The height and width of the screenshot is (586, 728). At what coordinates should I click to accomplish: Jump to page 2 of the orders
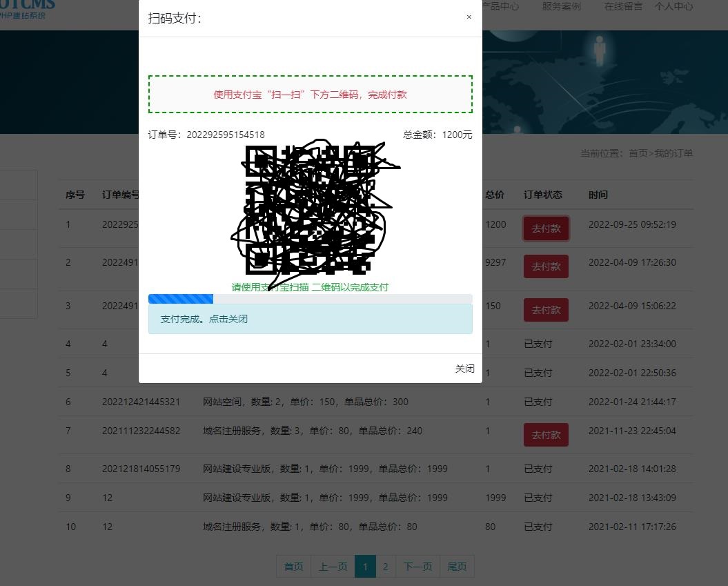[x=385, y=567]
